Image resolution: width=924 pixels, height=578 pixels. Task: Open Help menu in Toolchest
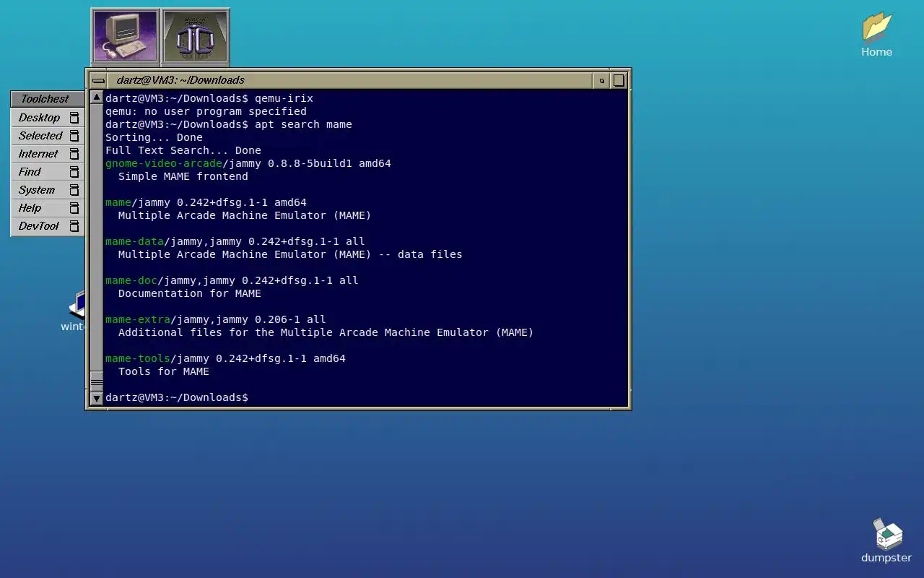(48, 207)
